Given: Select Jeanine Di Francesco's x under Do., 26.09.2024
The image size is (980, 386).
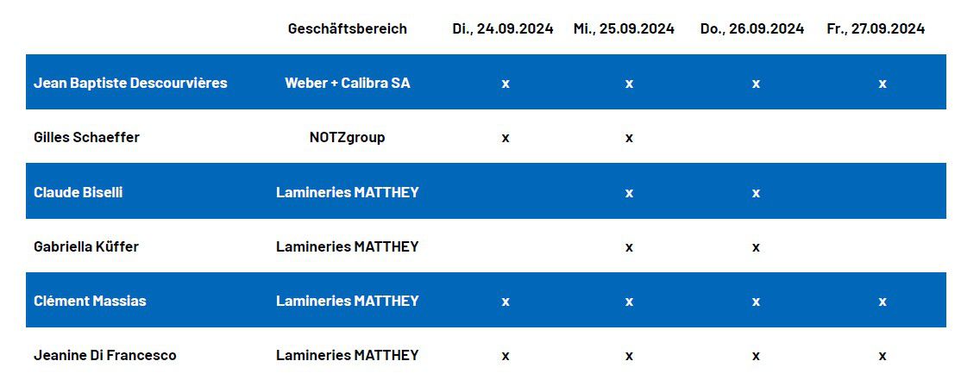Looking at the screenshot, I should 756,356.
